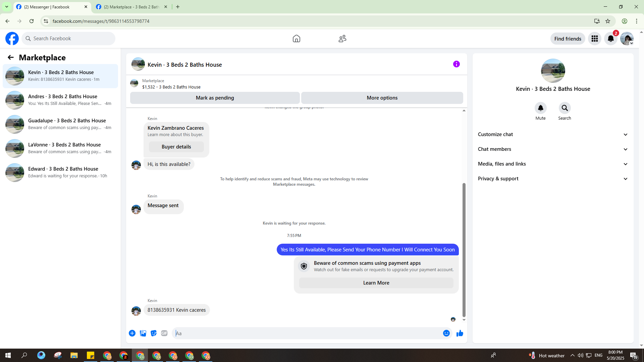
Task: Click the Buyer details button
Action: pos(176,147)
